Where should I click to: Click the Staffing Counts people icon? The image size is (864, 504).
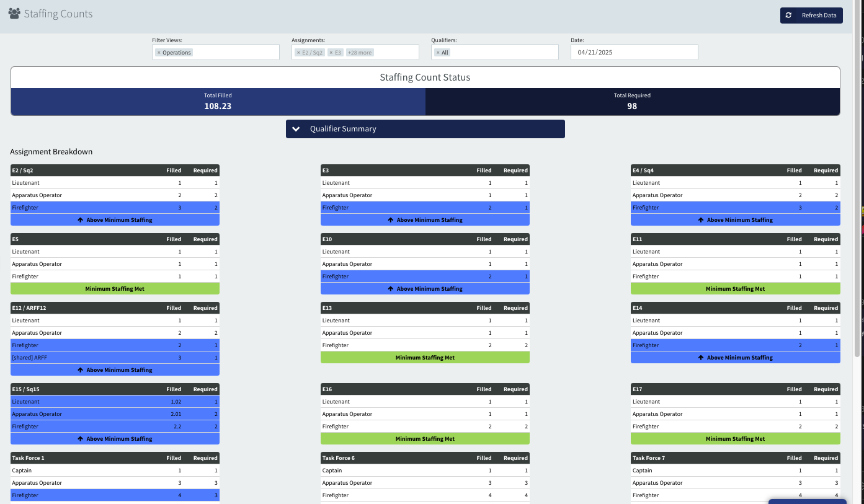[14, 13]
